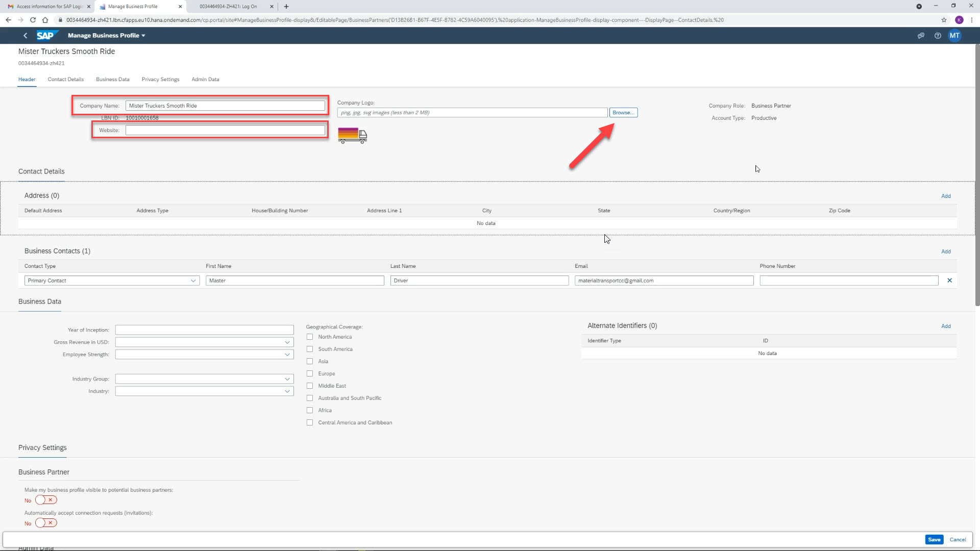Close the Access information for SAP tab
This screenshot has height=551, width=980.
[x=88, y=7]
